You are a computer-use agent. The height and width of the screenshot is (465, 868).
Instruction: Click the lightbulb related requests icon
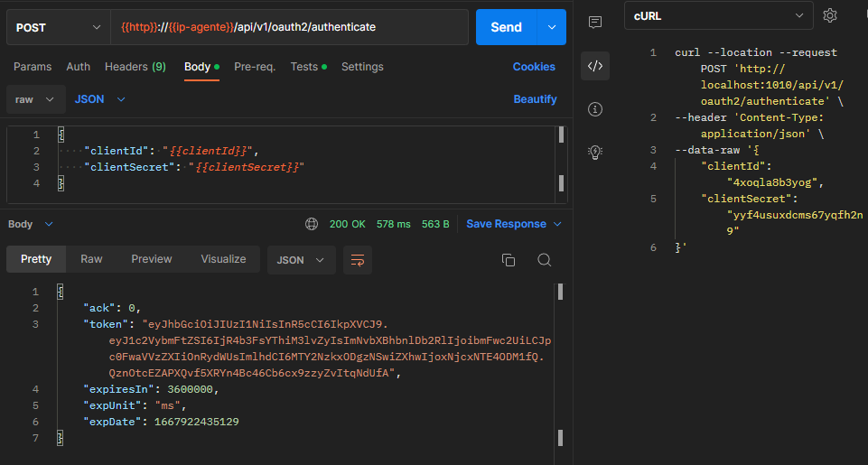pos(594,152)
